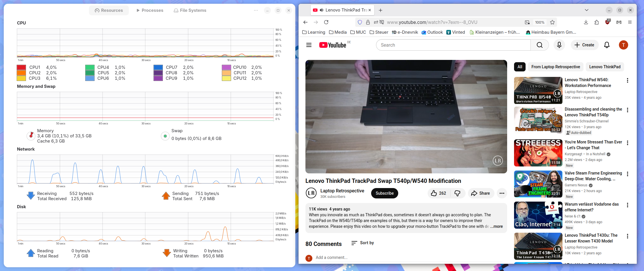Screen dimensions: 644x271
Task: Change the CPU12 yellow color swatch
Action: coord(226,78)
